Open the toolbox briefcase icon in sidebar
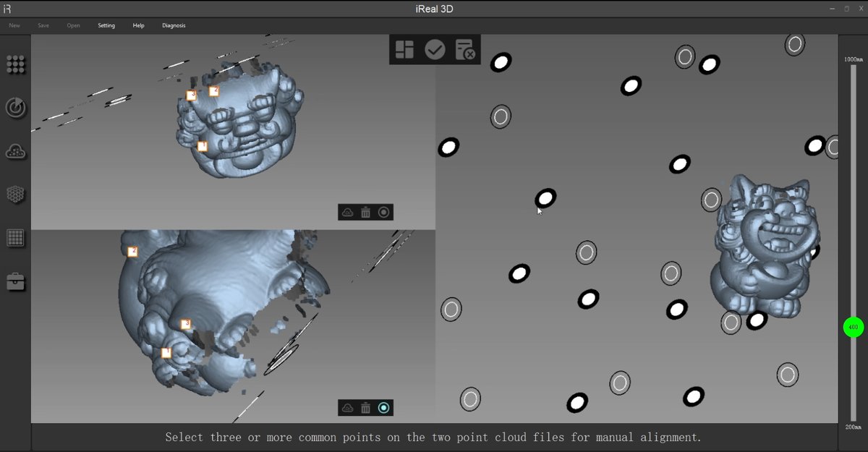This screenshot has height=452, width=868. (16, 281)
